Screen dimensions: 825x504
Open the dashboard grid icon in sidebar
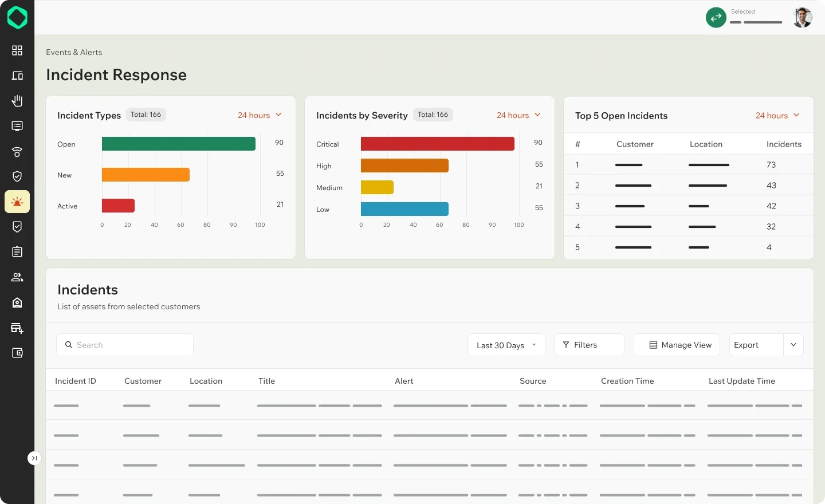click(x=17, y=50)
